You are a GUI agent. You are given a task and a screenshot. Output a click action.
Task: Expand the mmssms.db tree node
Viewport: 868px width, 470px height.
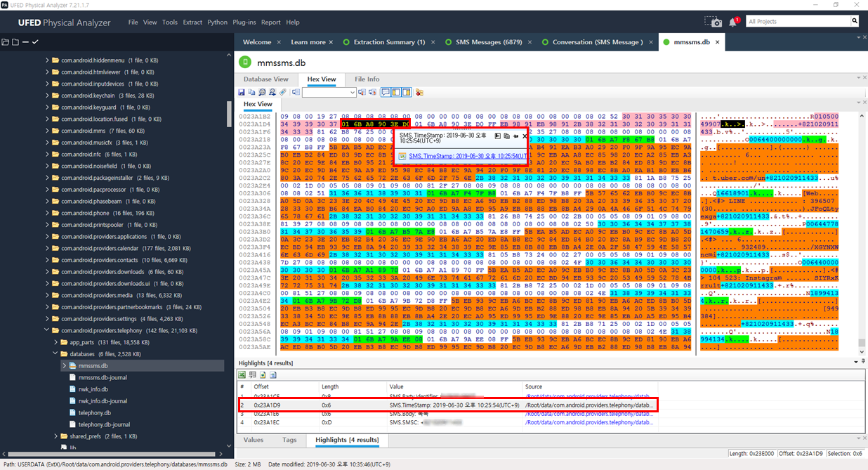pyautogui.click(x=63, y=366)
